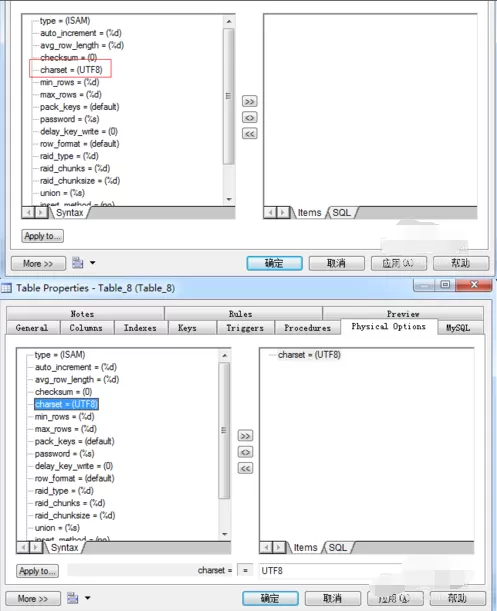Select highlighted charset = (UTF8) in Table_8 syntax list
Image resolution: width=497 pixels, height=611 pixels.
(x=66, y=404)
